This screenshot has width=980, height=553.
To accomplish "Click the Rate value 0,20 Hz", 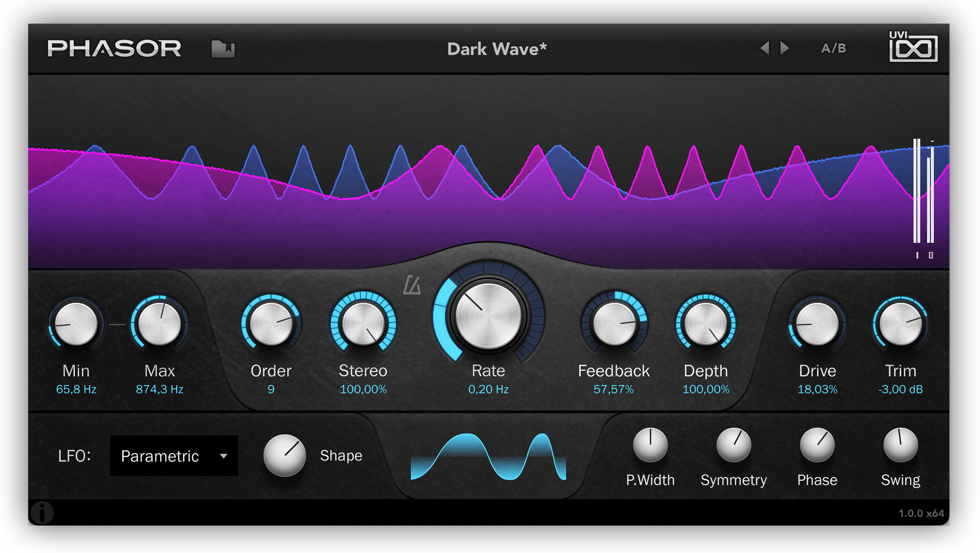I will (488, 389).
